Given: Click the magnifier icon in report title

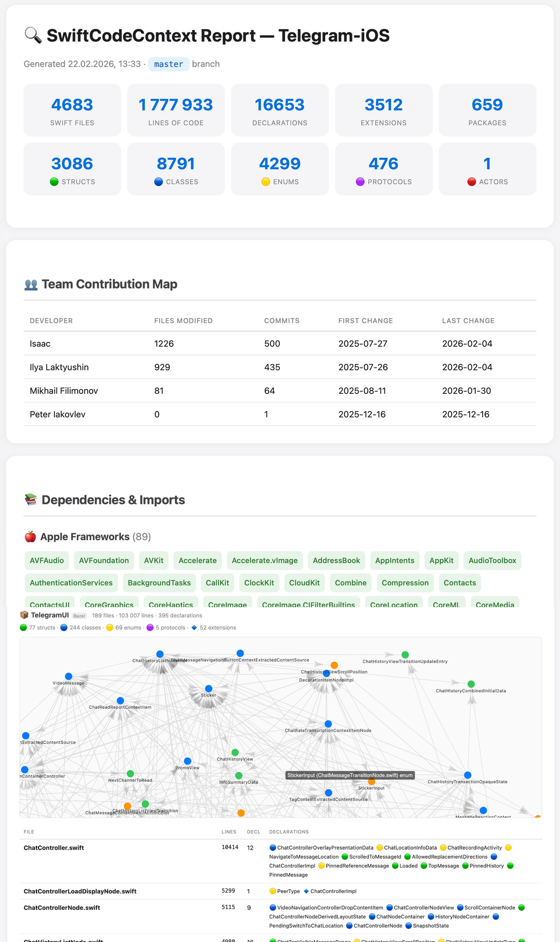Looking at the screenshot, I should coord(33,36).
